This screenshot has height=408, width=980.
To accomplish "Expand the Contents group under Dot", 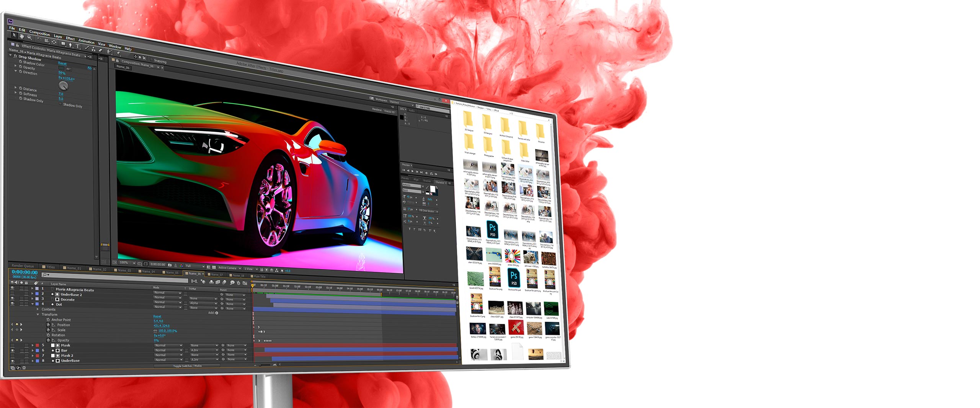I will click(38, 309).
